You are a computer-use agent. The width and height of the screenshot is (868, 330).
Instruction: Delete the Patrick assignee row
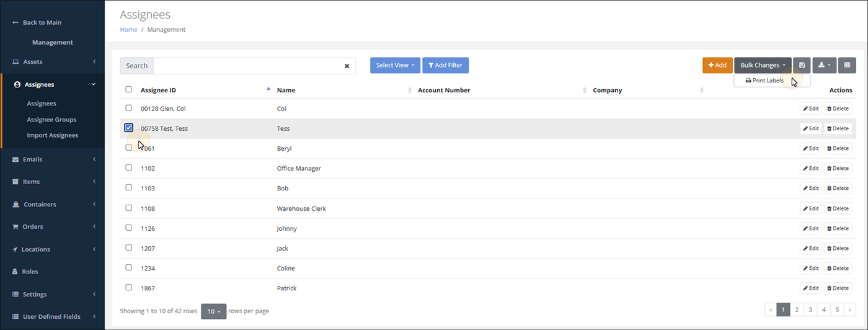[x=838, y=288]
